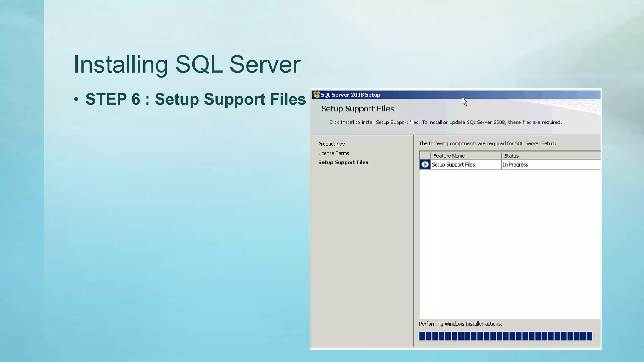Click the 'Click Install to install Setup Support files' description
Viewport: 644px width, 362px height.
tap(445, 122)
